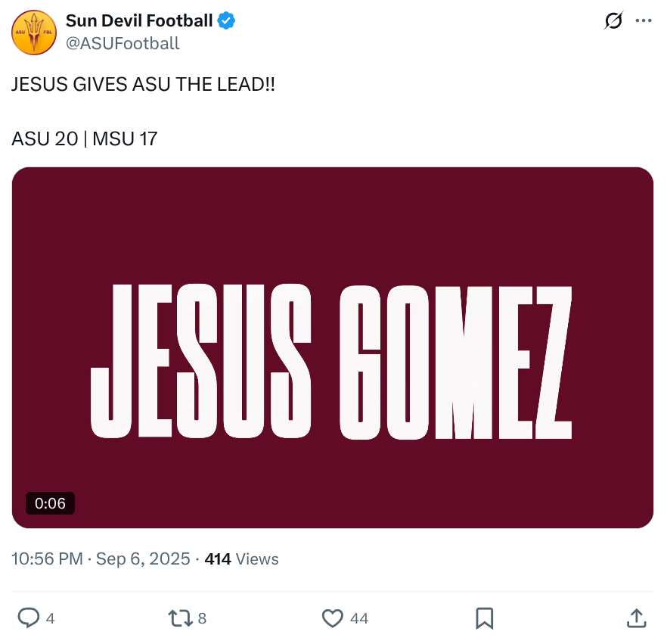
Task: Click the reply speech bubble icon
Action: tap(28, 618)
